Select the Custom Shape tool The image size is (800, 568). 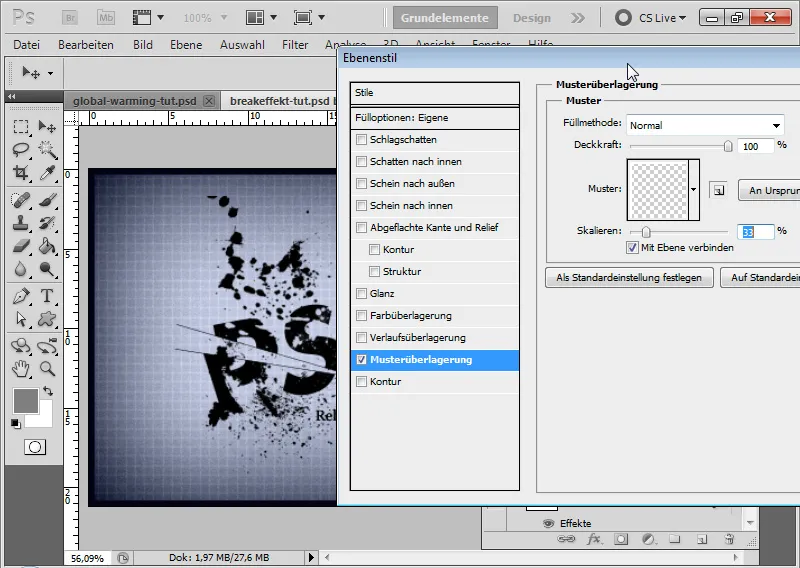pyautogui.click(x=47, y=319)
